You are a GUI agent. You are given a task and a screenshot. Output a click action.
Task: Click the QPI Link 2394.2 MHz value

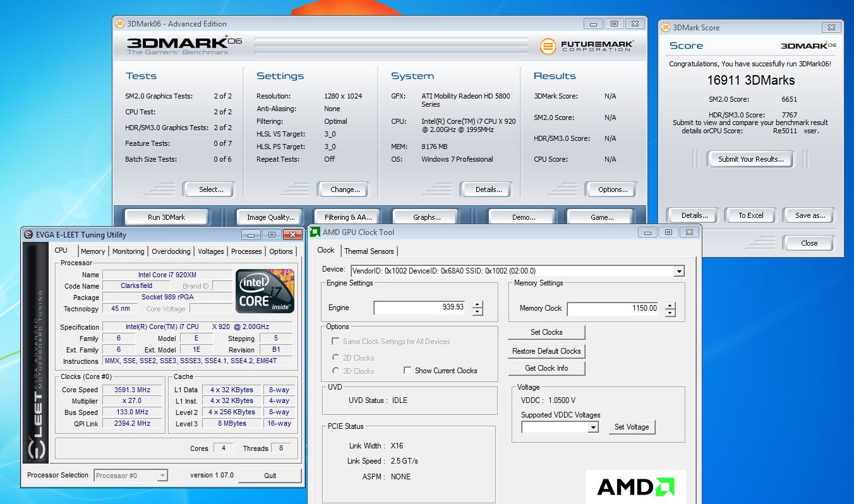[x=133, y=424]
